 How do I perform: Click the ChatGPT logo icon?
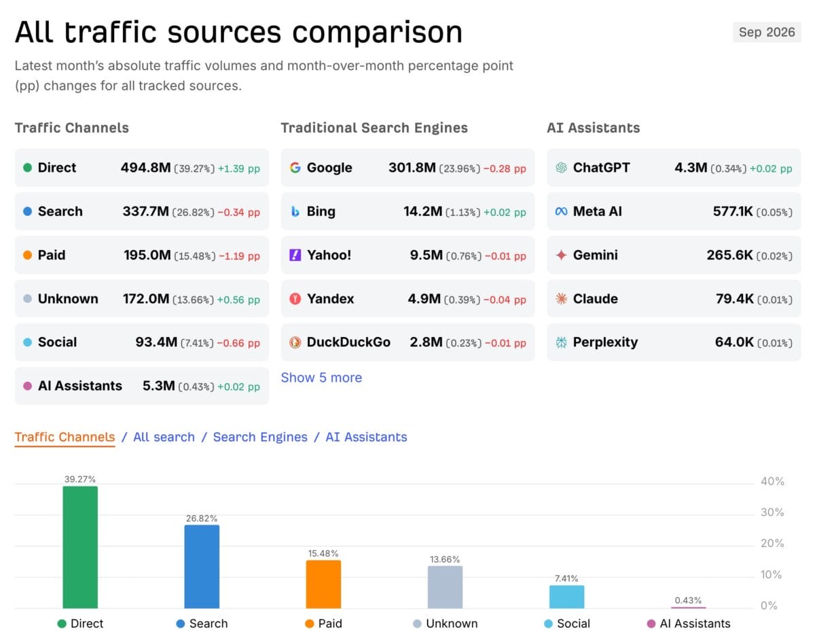pyautogui.click(x=561, y=168)
